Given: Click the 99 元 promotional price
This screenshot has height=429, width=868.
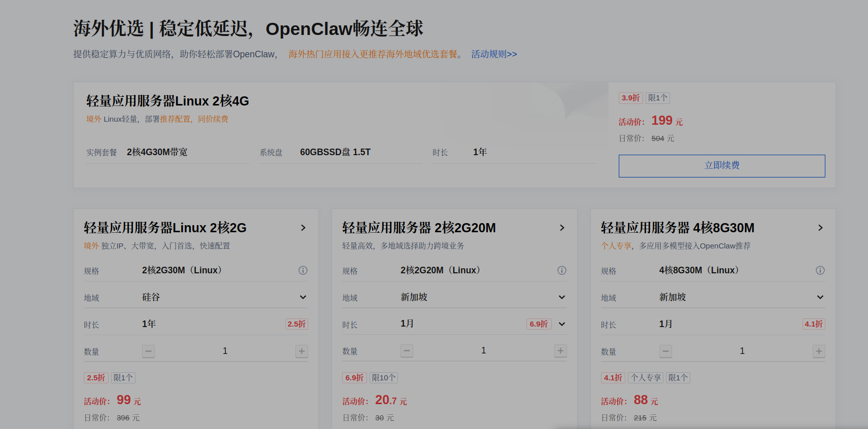Looking at the screenshot, I should tap(129, 400).
